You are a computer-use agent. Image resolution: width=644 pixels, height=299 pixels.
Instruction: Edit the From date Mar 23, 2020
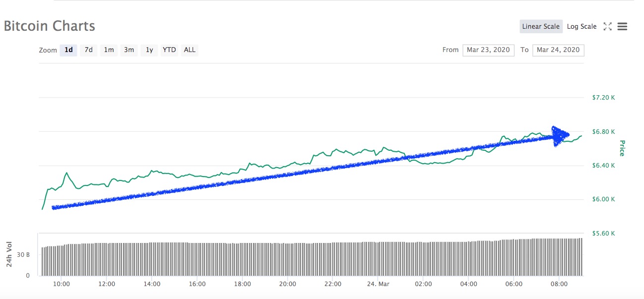[488, 50]
